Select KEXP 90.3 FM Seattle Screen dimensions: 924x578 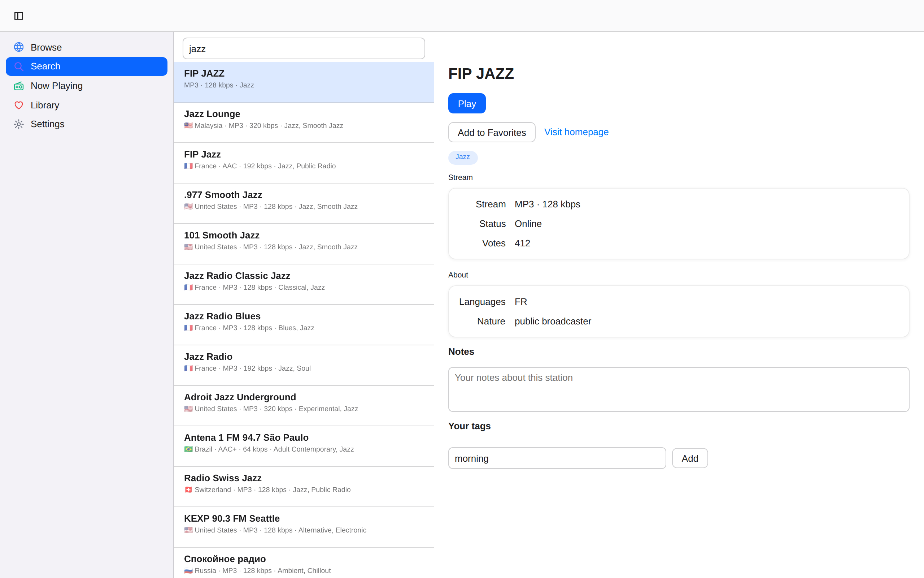[x=304, y=527]
